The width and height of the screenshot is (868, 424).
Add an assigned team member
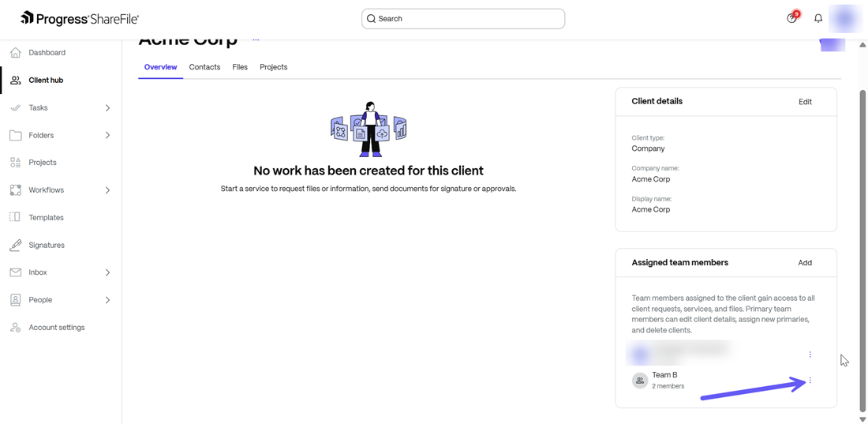click(805, 263)
